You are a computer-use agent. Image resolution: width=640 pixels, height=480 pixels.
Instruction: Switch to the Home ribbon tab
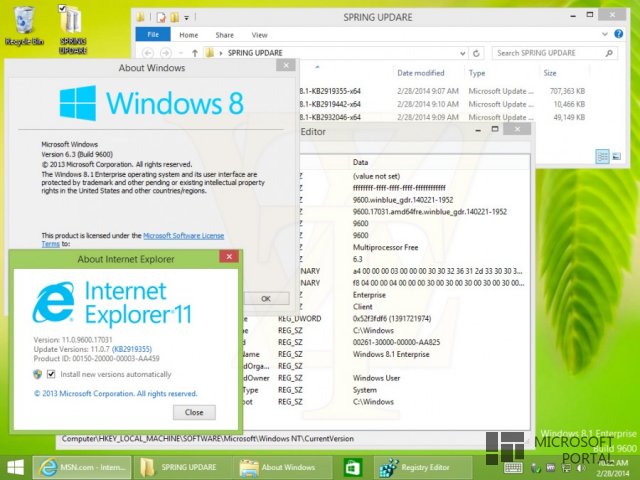coord(189,35)
